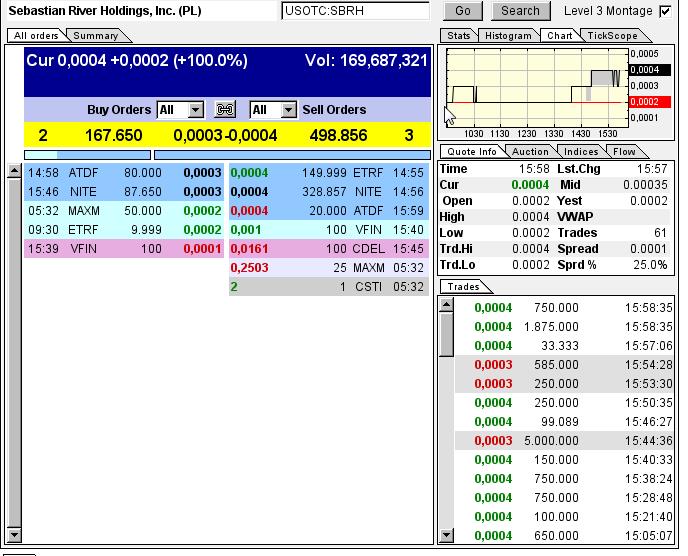Click down arrow of order book scrollbar
This screenshot has height=556, width=688.
click(14, 534)
